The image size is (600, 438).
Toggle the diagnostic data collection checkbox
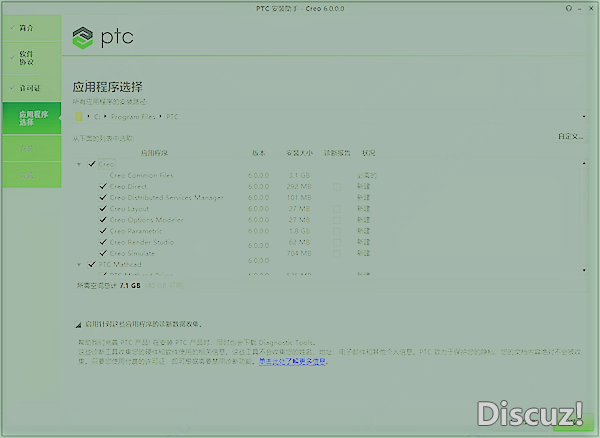pos(78,325)
